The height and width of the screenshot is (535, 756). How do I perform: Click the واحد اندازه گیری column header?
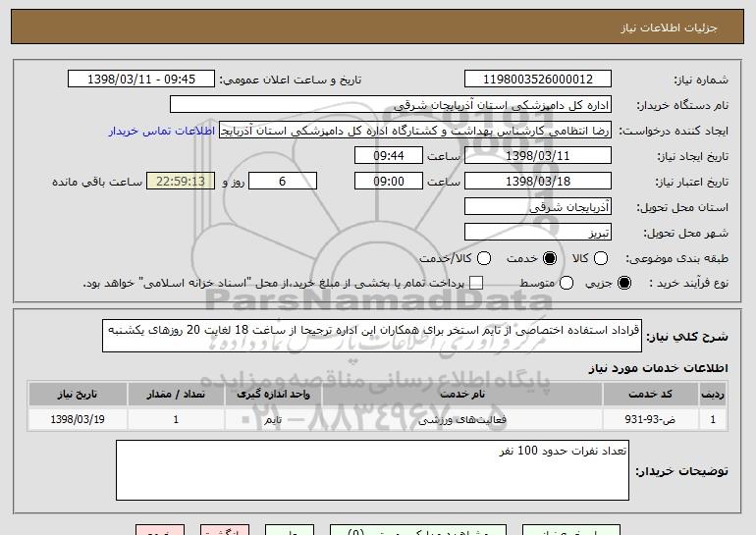click(x=273, y=395)
